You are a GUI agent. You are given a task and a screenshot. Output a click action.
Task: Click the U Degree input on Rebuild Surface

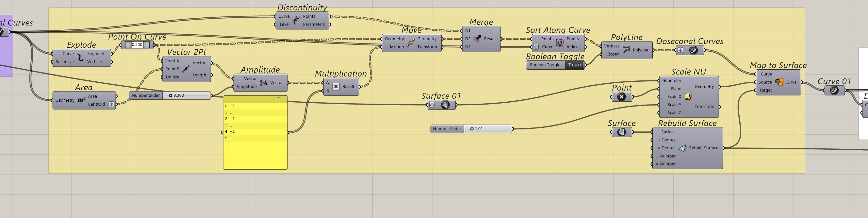pos(666,140)
